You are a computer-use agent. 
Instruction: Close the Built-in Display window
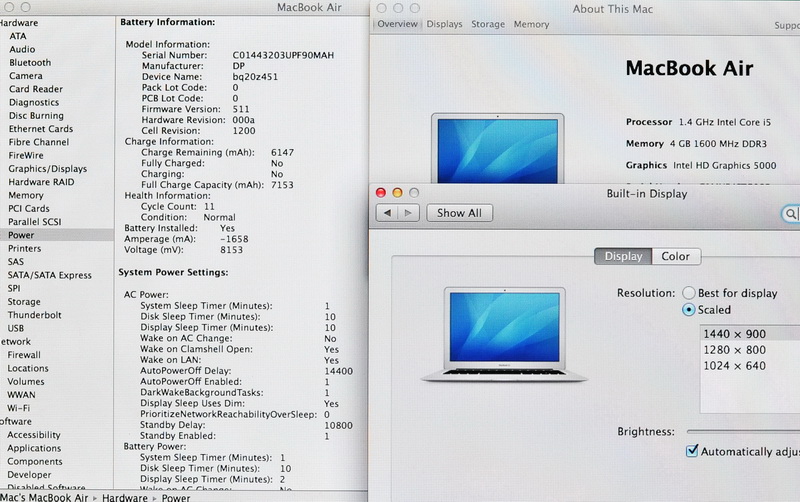click(381, 192)
